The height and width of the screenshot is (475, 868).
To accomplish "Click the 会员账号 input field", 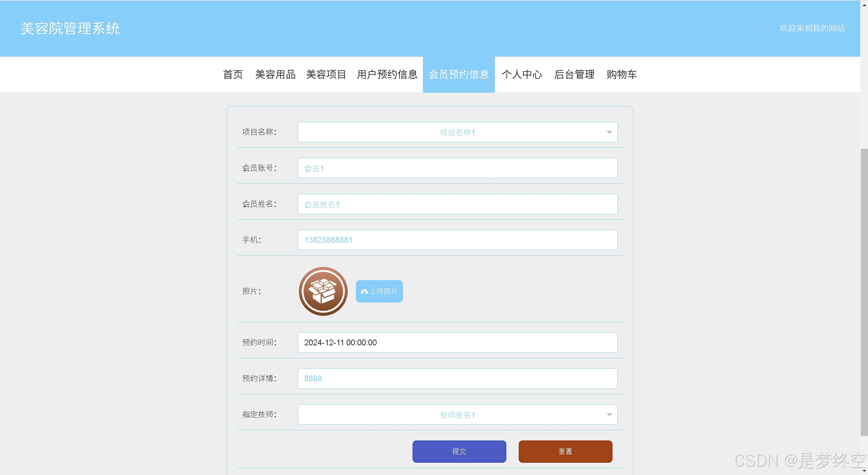I will coord(457,168).
